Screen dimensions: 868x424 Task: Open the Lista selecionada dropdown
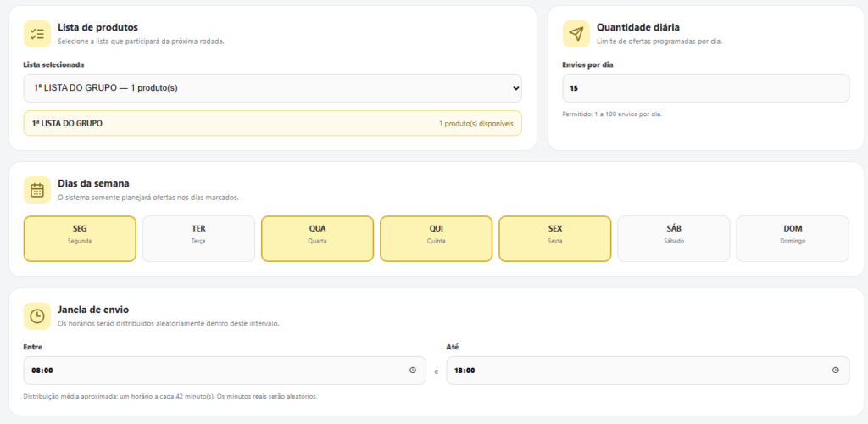tap(272, 88)
